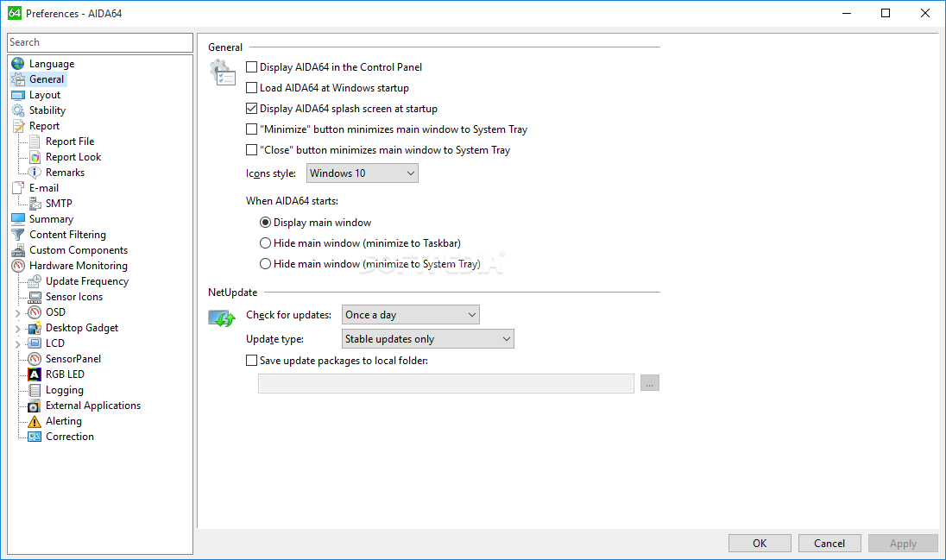Select the Language tree entry
Image resolution: width=946 pixels, height=560 pixels.
pyautogui.click(x=52, y=63)
